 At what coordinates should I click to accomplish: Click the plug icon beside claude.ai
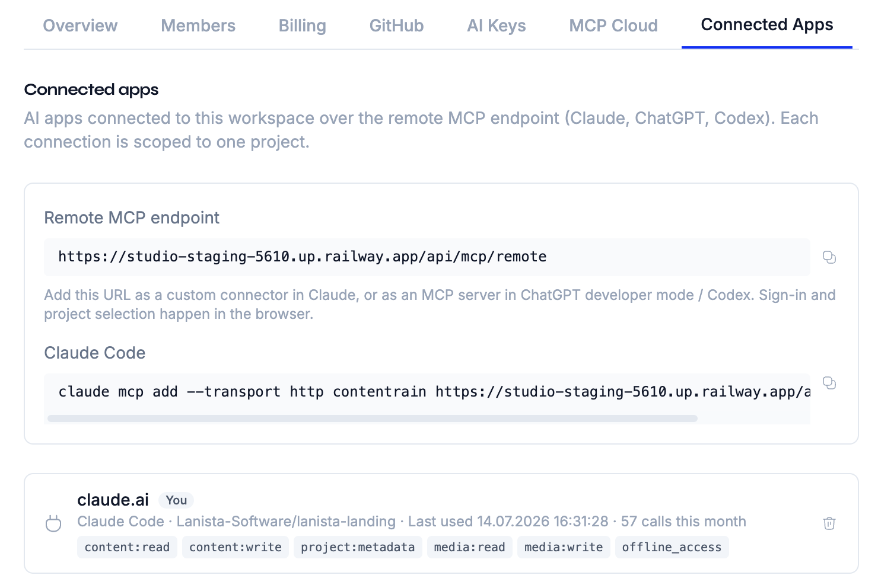click(x=53, y=523)
